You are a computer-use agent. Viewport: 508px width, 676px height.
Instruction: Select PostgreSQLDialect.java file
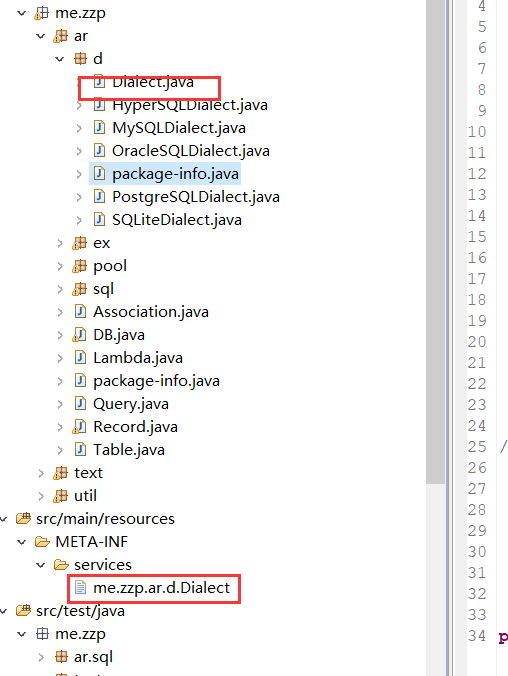pyautogui.click(x=196, y=197)
